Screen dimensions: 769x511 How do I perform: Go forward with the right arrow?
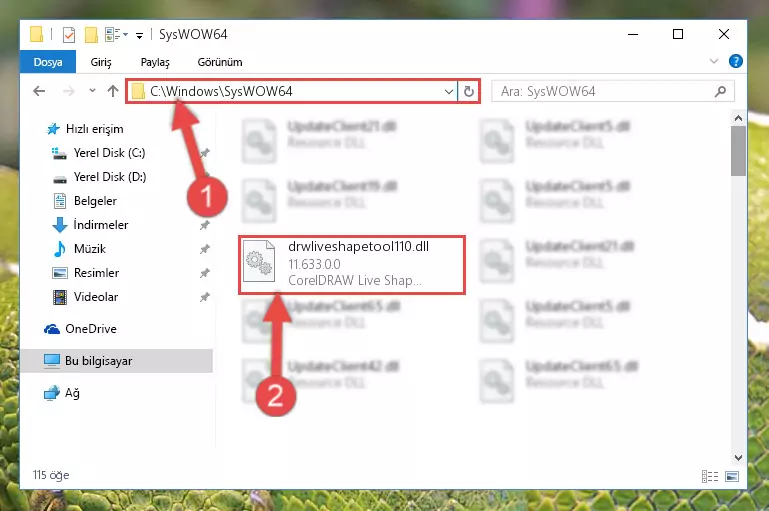(69, 91)
